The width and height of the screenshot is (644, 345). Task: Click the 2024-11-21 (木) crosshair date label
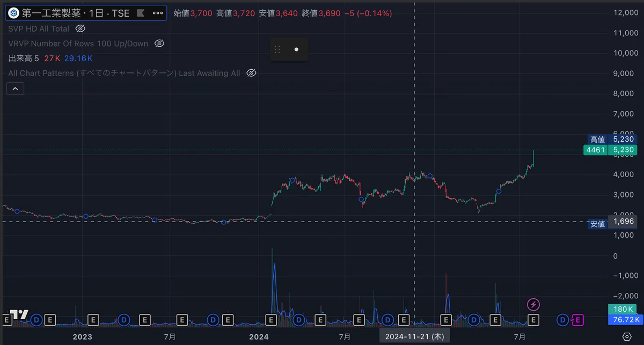415,337
